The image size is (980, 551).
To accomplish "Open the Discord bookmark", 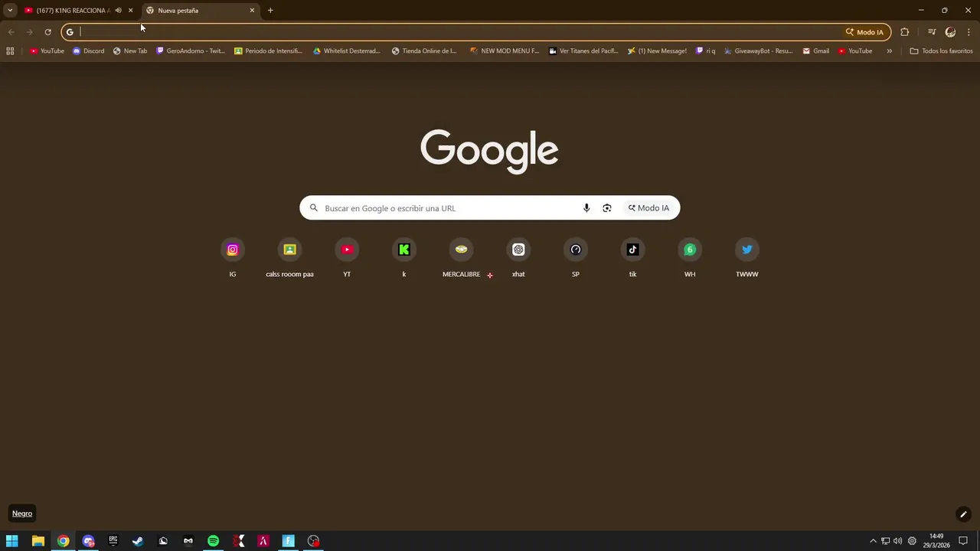I will (x=88, y=51).
